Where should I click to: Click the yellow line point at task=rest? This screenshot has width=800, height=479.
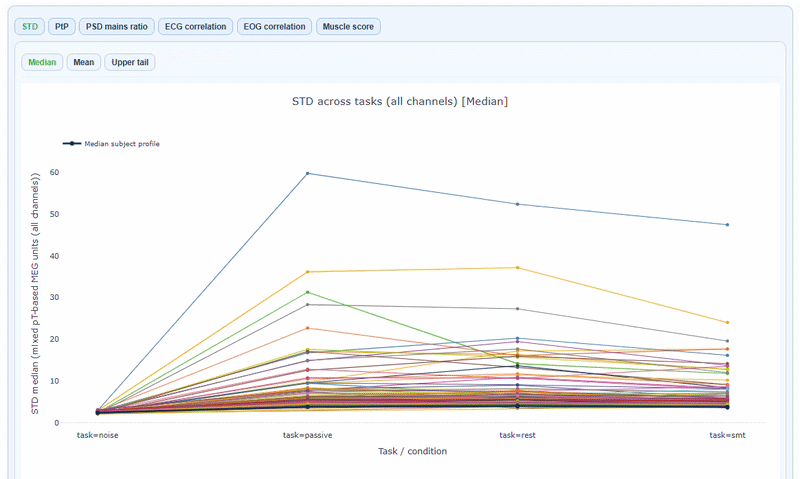(517, 267)
